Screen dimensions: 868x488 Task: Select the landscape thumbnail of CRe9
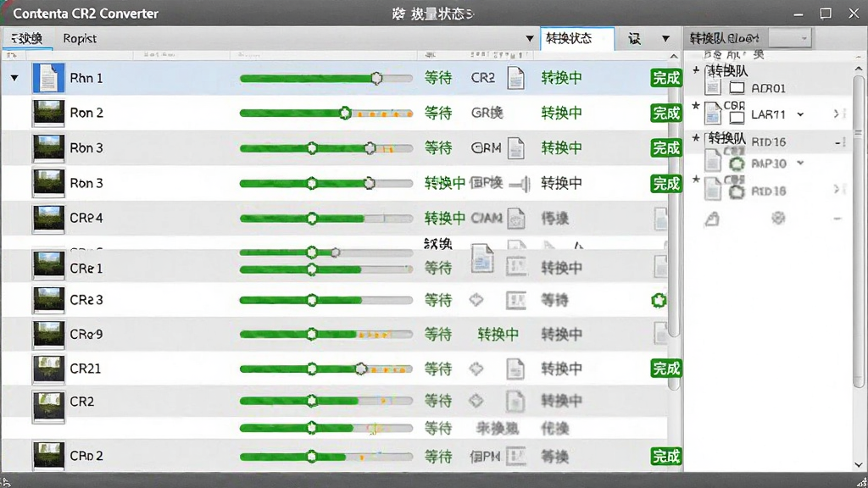[48, 334]
